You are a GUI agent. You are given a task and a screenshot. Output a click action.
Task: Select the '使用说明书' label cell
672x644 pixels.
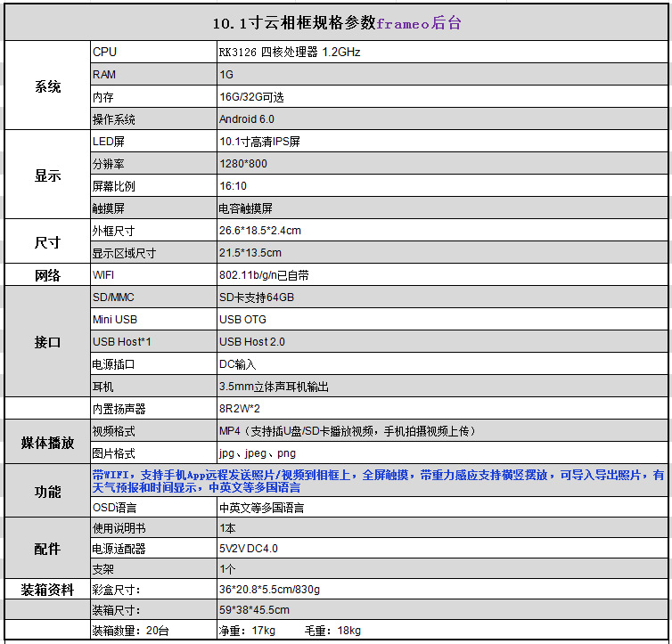click(153, 527)
